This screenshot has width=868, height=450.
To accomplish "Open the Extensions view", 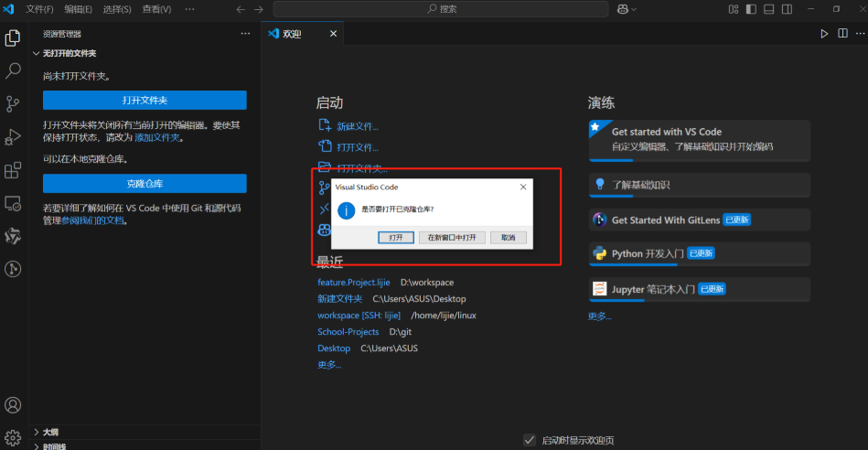I will coord(13,170).
